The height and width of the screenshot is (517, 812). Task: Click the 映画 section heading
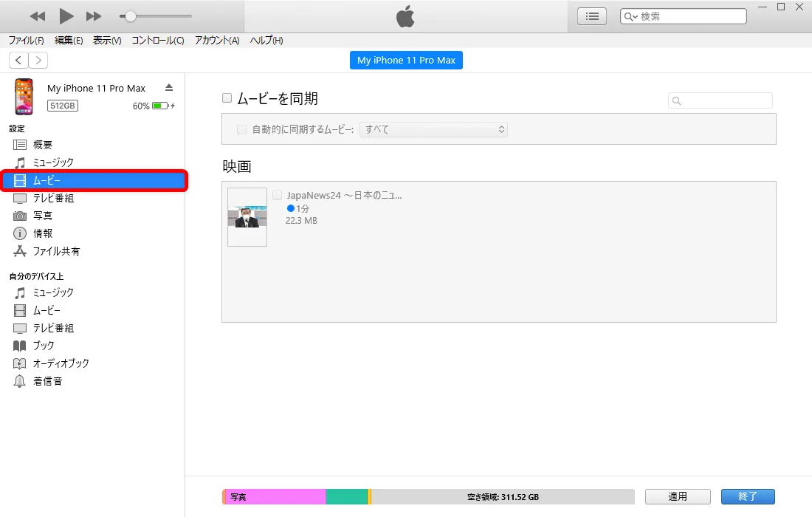237,166
